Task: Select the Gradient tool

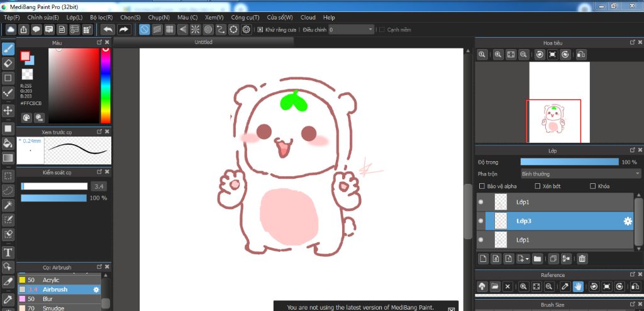Action: (8, 157)
